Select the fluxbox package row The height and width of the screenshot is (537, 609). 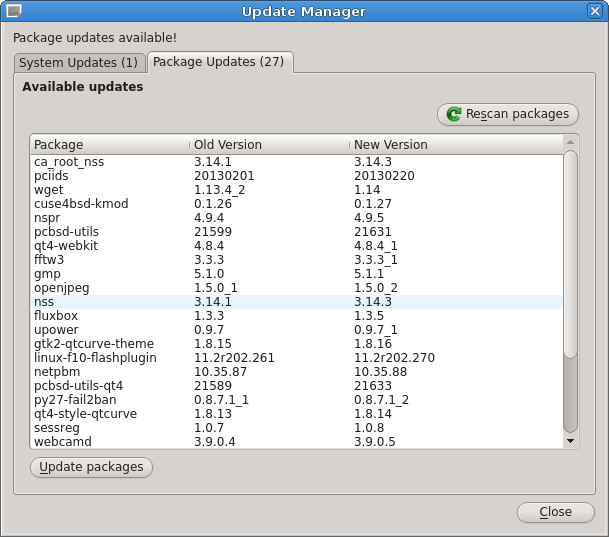[x=296, y=316]
